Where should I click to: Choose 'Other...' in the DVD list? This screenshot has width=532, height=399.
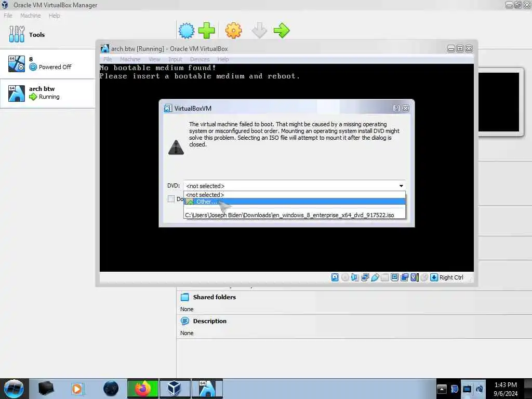point(294,202)
